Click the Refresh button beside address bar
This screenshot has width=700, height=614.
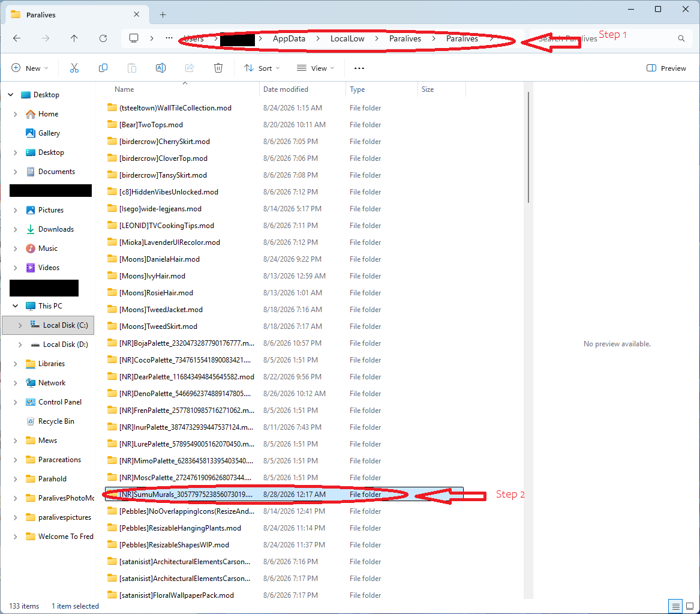tap(103, 38)
